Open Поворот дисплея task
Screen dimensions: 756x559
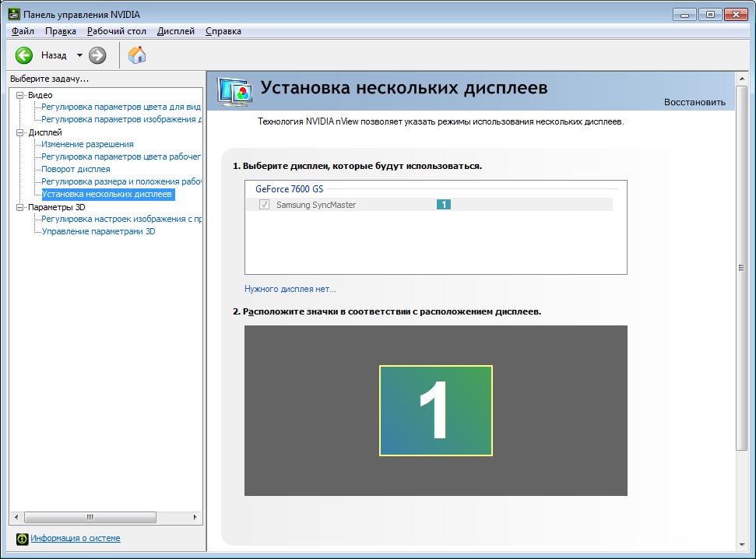point(76,169)
